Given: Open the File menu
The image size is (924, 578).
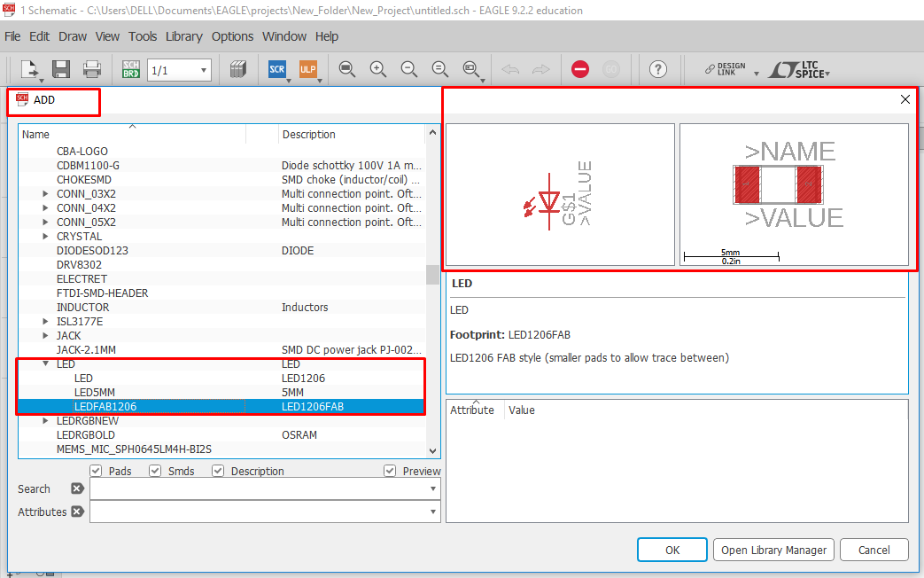Looking at the screenshot, I should (12, 36).
